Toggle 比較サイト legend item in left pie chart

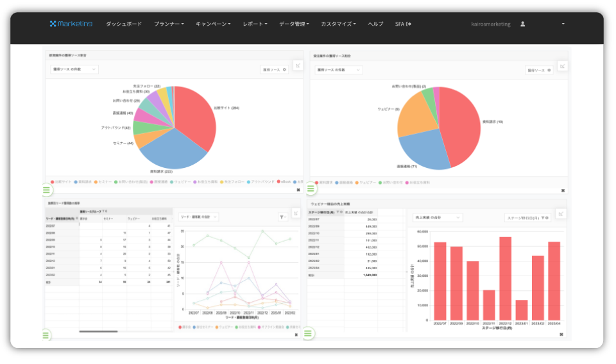pos(61,182)
